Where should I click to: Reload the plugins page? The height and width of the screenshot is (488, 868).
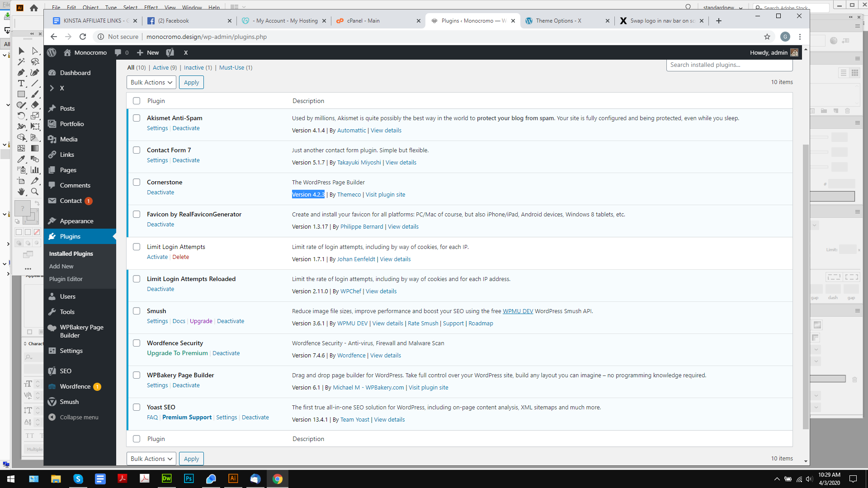83,37
